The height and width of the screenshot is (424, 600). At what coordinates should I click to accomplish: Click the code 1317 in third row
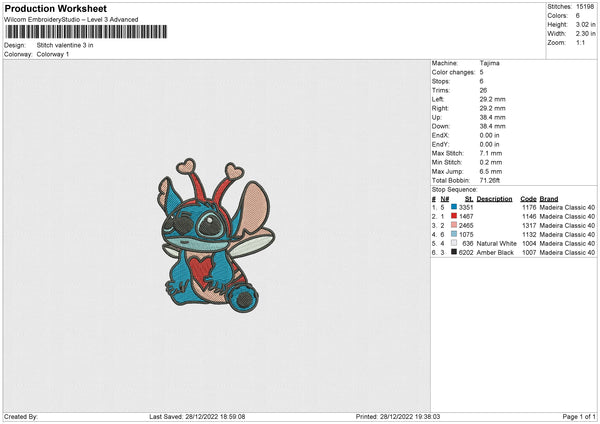pos(529,225)
